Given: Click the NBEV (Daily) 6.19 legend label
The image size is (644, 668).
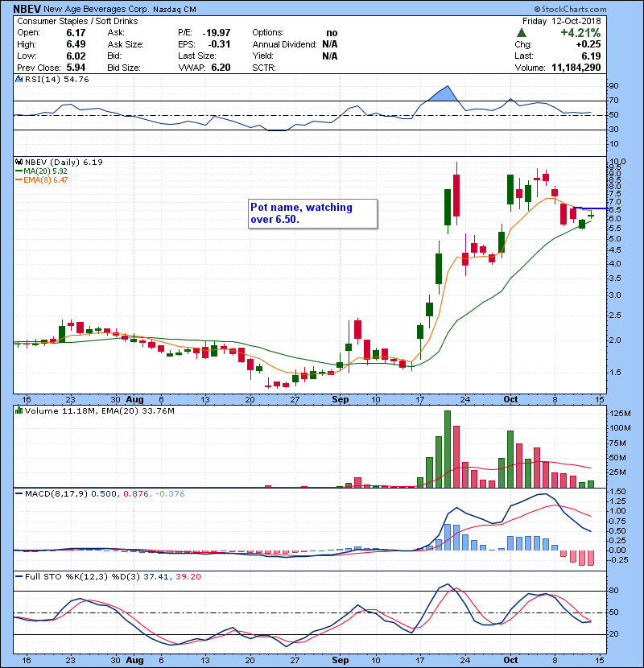Looking at the screenshot, I should pos(64,162).
